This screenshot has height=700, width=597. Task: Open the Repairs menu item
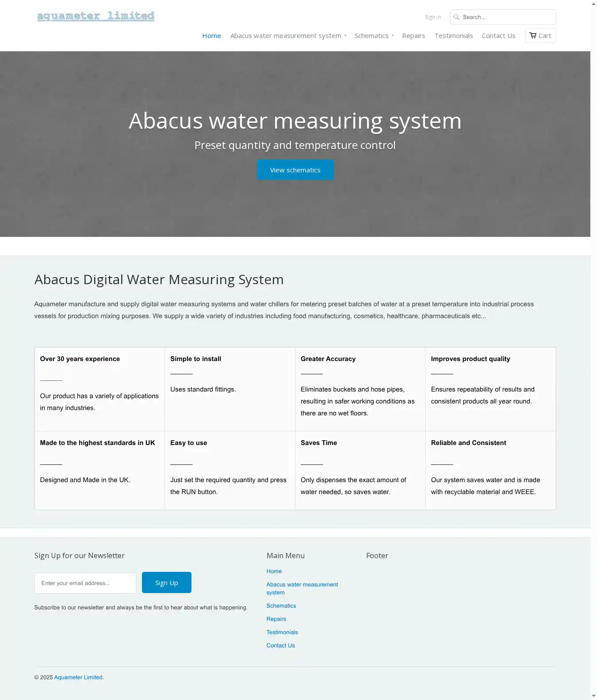click(x=413, y=36)
